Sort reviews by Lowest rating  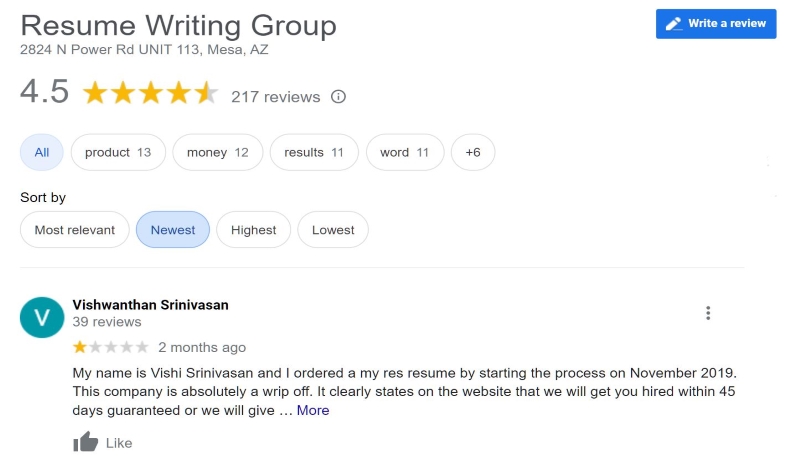[x=333, y=229]
